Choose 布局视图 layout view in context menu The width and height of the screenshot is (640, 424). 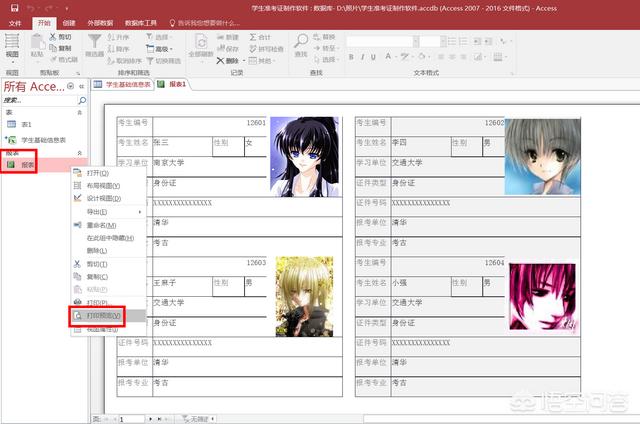point(109,186)
